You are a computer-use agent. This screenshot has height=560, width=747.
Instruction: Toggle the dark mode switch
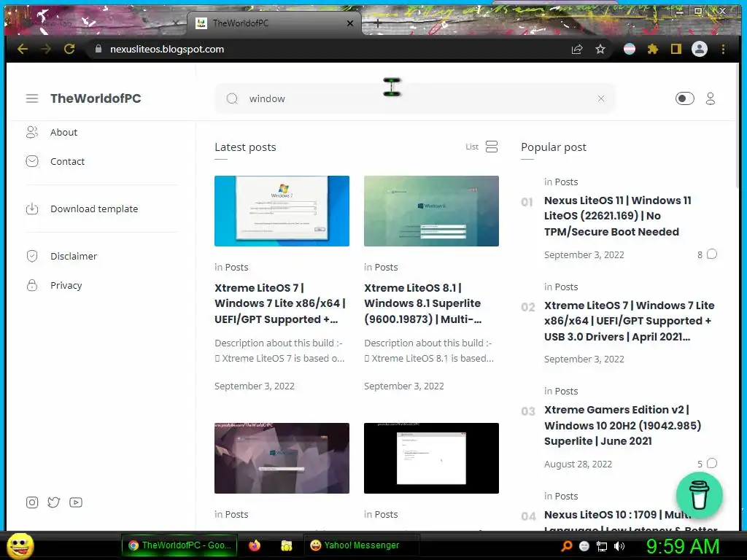pos(684,98)
